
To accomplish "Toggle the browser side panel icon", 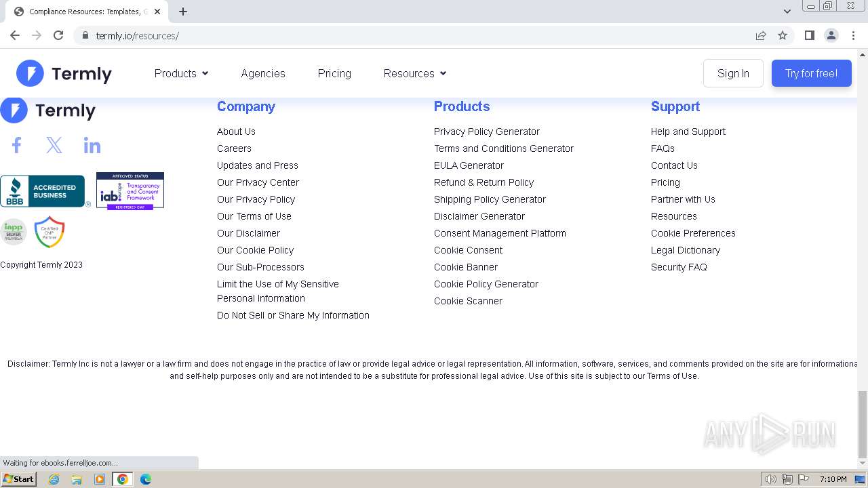I will point(809,35).
